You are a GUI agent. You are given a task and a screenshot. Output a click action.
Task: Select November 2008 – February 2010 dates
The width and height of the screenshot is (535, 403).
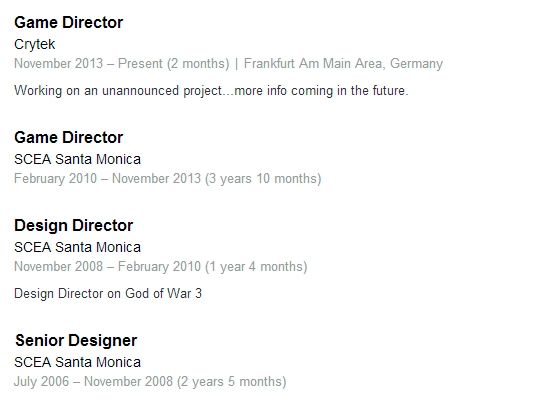click(x=107, y=267)
